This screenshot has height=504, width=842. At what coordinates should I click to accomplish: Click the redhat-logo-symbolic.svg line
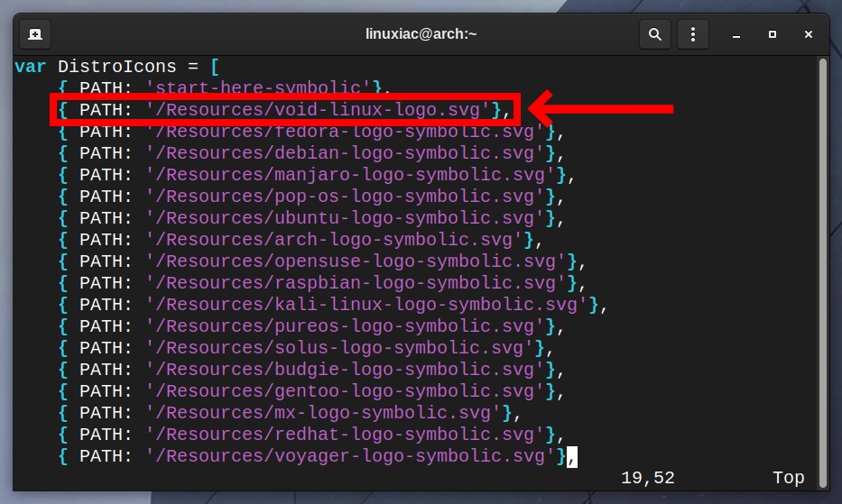[311, 435]
